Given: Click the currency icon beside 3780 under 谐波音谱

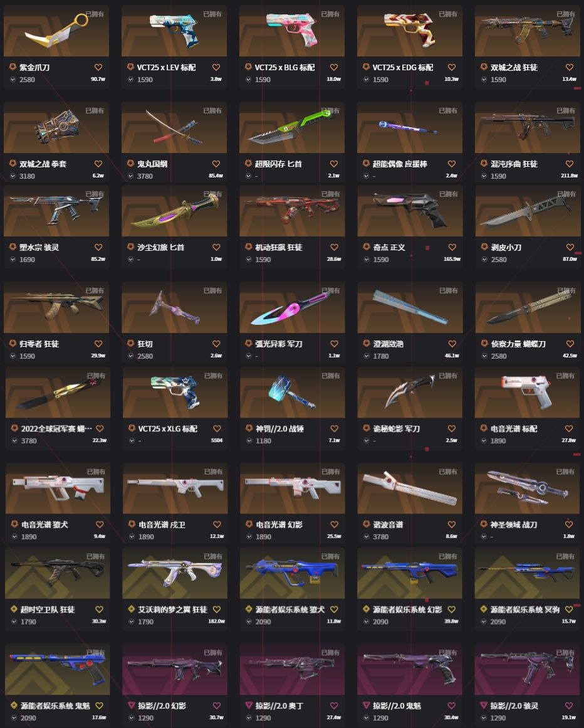Looking at the screenshot, I should click(x=367, y=537).
